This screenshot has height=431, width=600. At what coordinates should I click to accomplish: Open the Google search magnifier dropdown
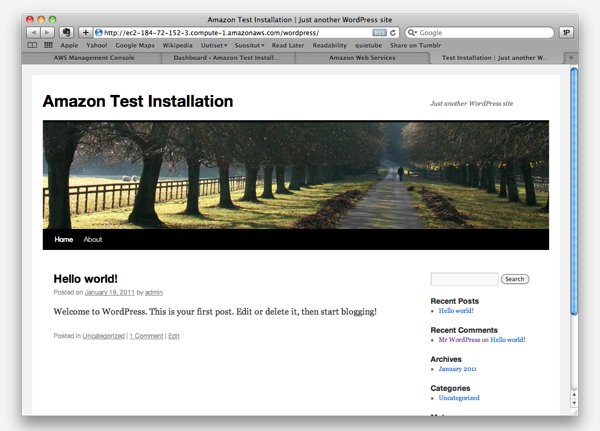coord(412,32)
